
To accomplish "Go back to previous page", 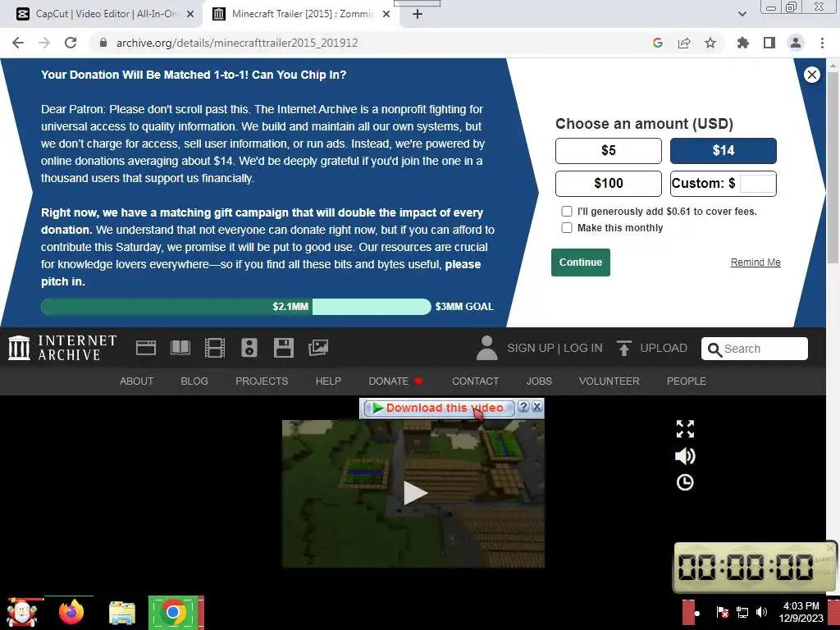I will coord(18,43).
